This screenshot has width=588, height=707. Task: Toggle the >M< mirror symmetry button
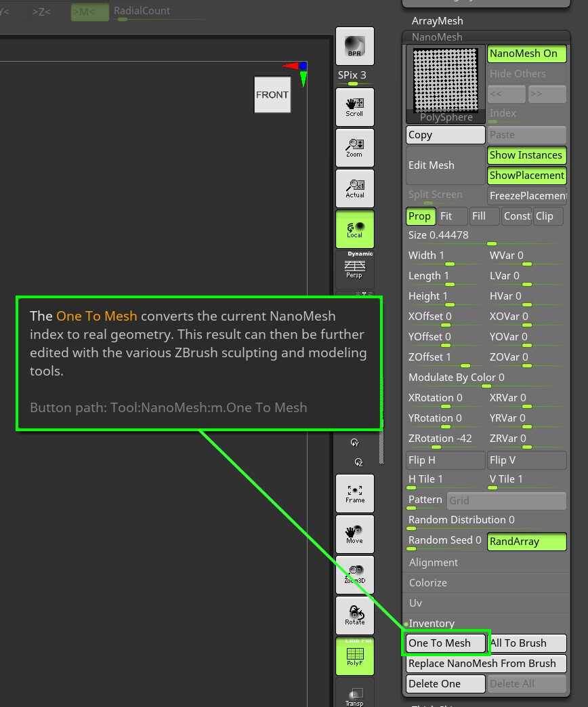point(89,12)
